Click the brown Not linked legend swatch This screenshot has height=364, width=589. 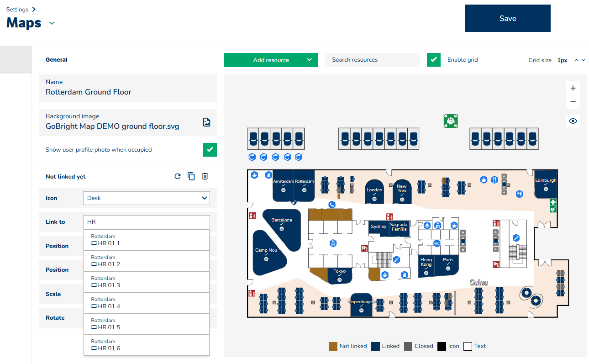[x=333, y=346]
